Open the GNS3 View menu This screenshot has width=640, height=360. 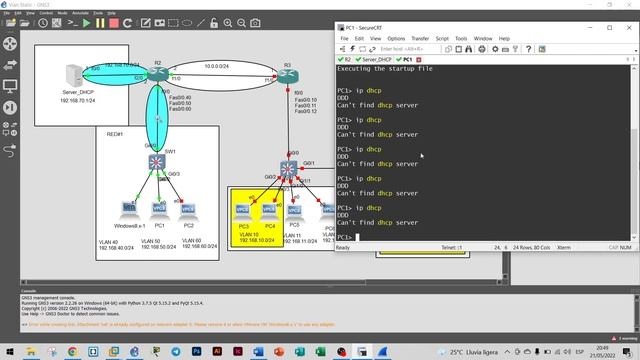point(30,13)
